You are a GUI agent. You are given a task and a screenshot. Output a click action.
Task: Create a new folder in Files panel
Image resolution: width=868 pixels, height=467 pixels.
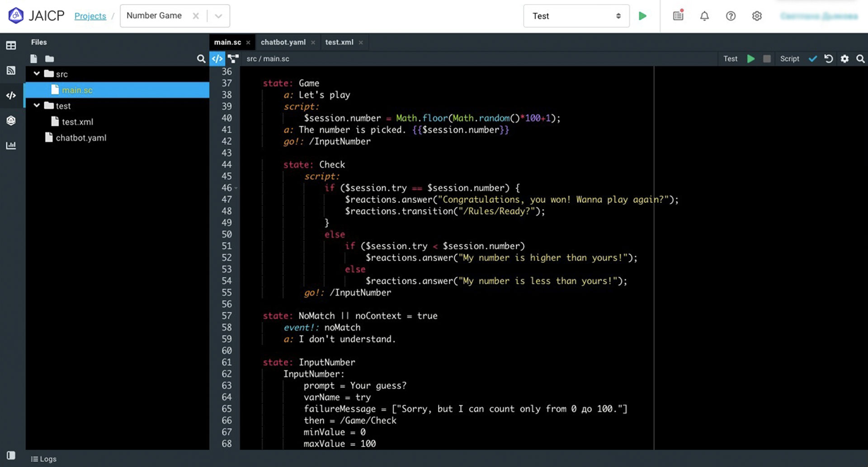[50, 59]
